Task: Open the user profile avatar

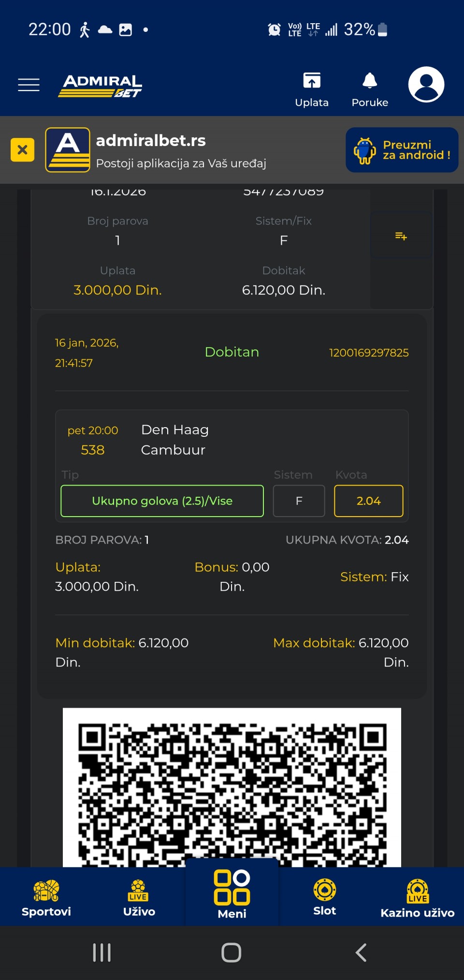Action: pos(426,85)
